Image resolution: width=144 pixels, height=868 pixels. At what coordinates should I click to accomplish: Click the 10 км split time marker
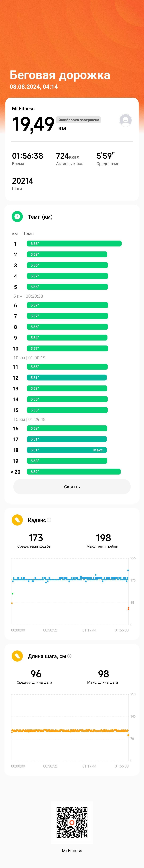tap(29, 358)
